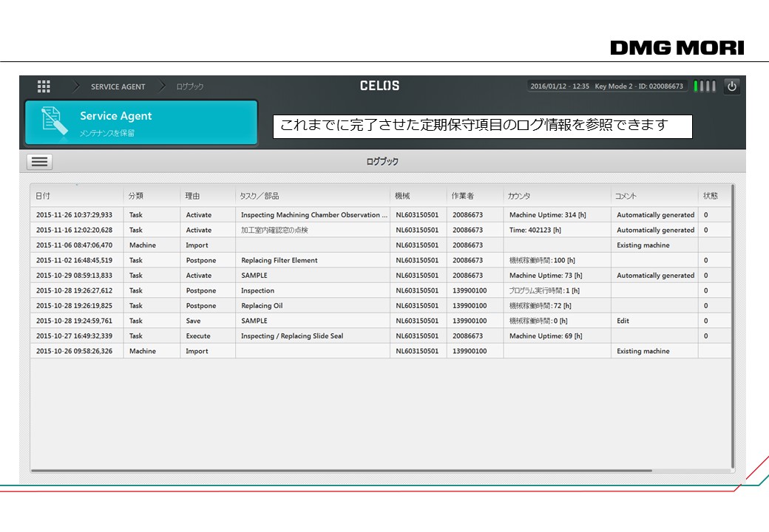Select row dated 2015-10-29 08:59:13,833
This screenshot has width=769, height=532.
(x=381, y=276)
